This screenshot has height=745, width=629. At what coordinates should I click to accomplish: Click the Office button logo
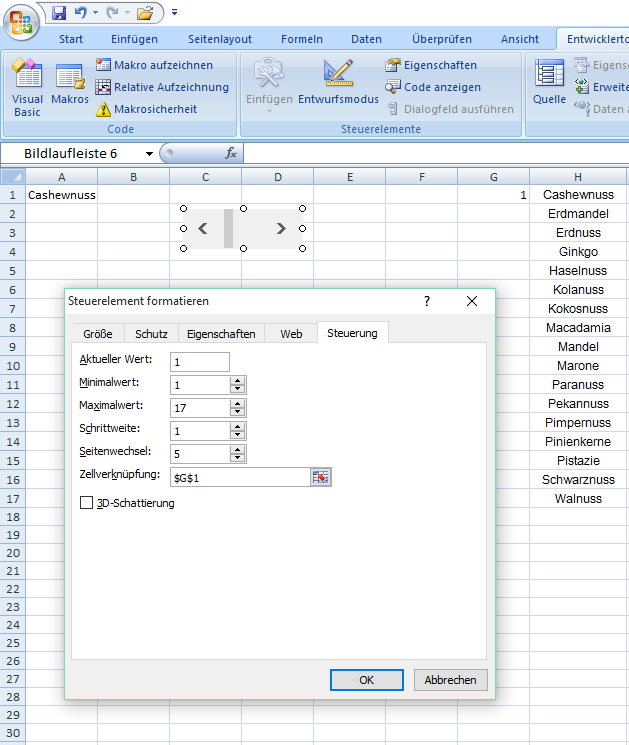pos(19,19)
